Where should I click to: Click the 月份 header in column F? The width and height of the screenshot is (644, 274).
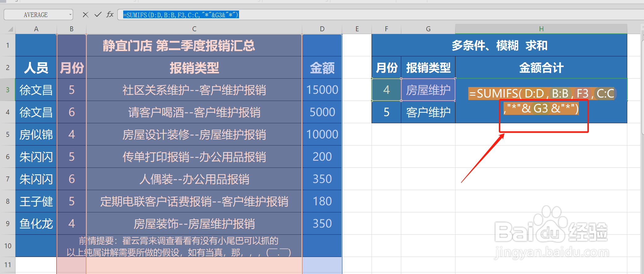(386, 67)
